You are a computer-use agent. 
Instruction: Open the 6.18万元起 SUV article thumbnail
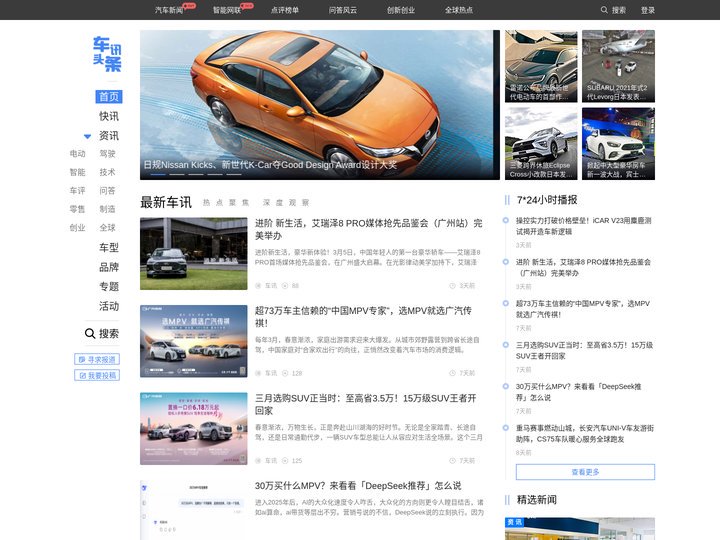[x=193, y=428]
